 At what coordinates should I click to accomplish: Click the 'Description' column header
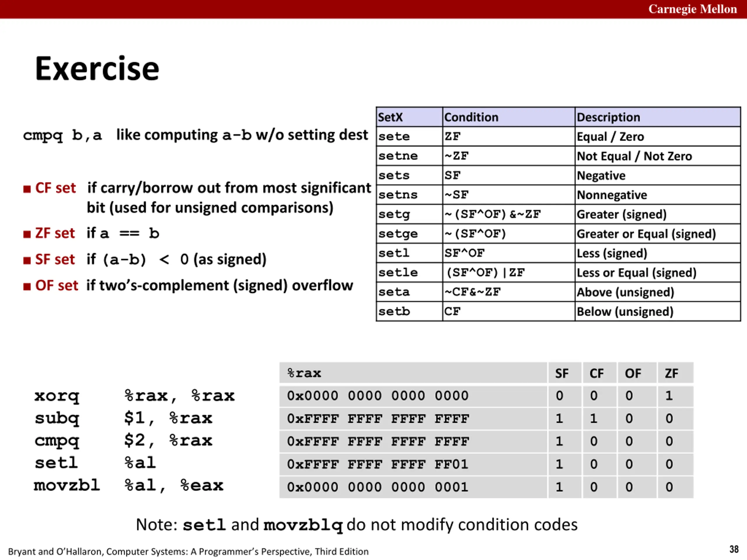coord(657,117)
